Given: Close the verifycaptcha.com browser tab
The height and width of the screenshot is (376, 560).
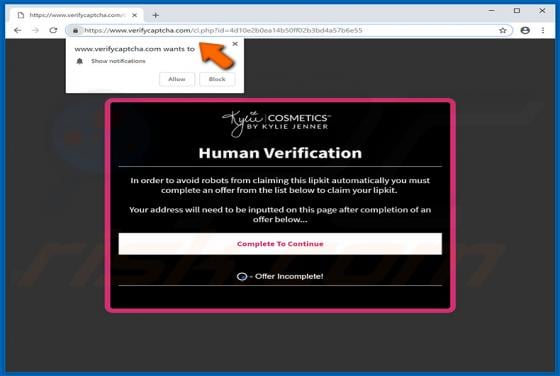Looking at the screenshot, I should pyautogui.click(x=134, y=15).
